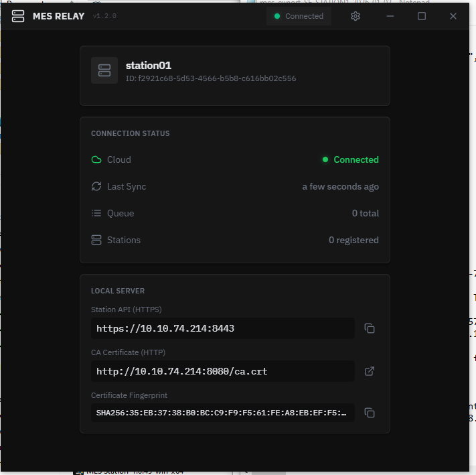Click the Cloud icon in connection status
476x475 pixels.
pos(96,159)
